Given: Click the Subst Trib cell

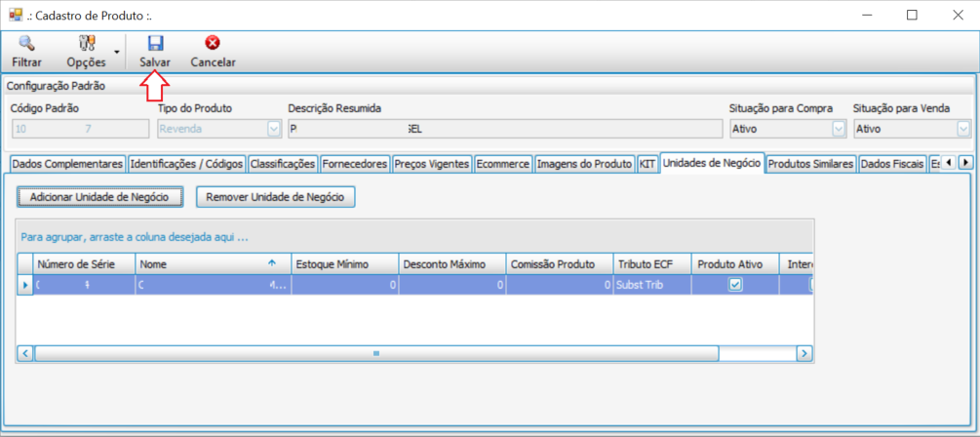Looking at the screenshot, I should pos(652,285).
